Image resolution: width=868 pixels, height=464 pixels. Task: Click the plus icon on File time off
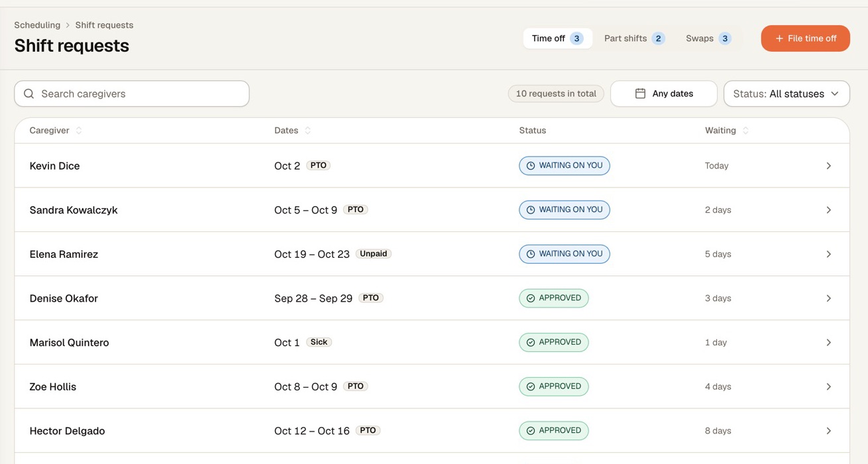click(779, 38)
